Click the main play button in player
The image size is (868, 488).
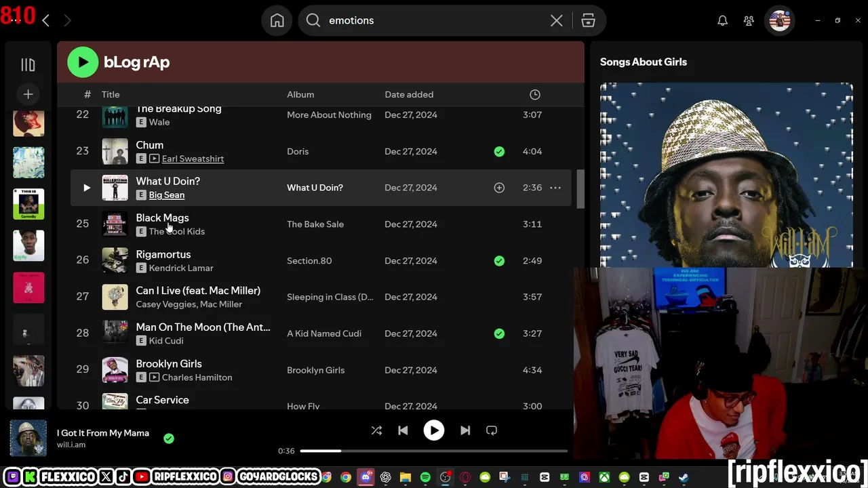coord(434,430)
